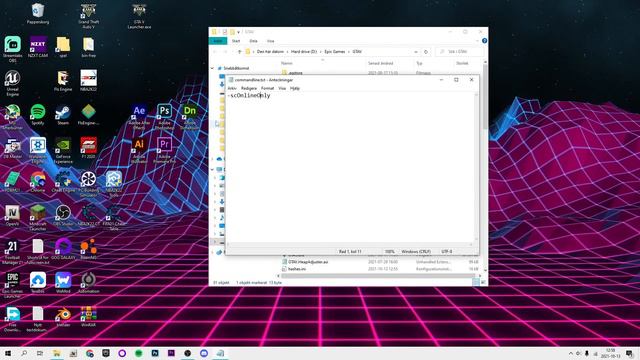Refresh the File Explorer folder view
The width and height of the screenshot is (640, 360).
click(x=426, y=52)
